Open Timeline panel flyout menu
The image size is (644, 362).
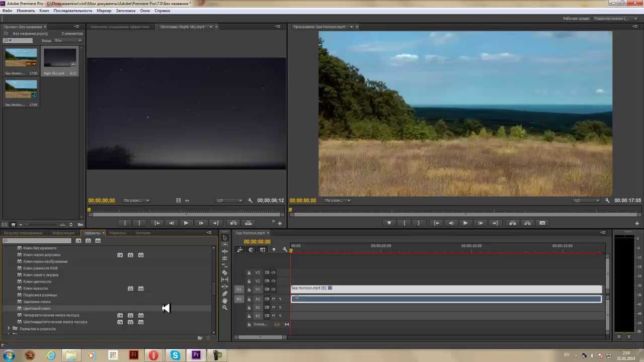(x=603, y=233)
